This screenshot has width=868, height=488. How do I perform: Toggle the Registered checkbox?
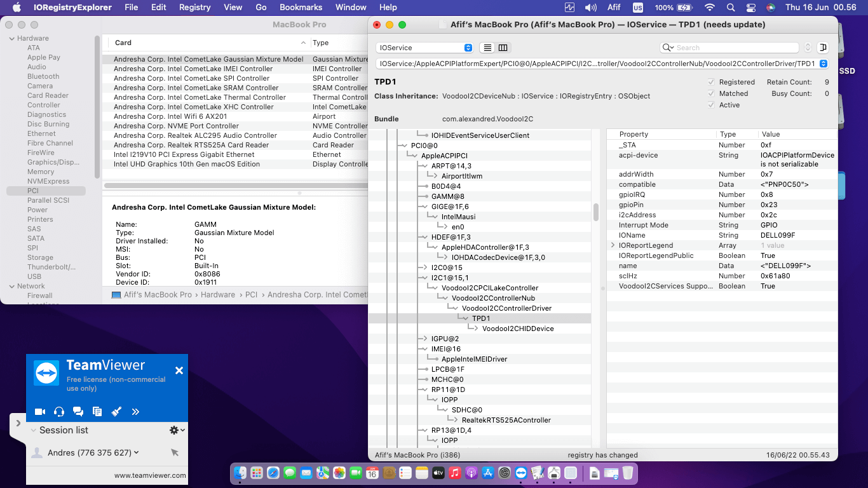[x=711, y=82]
